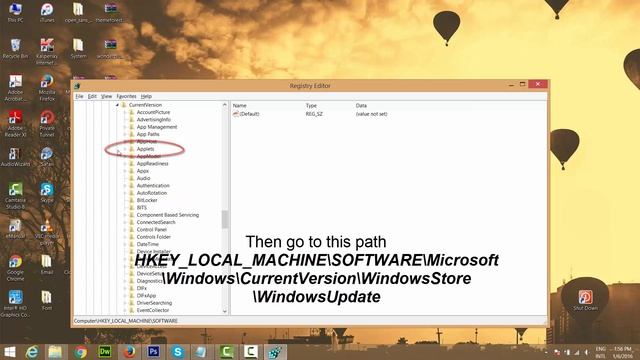Open the Skype desktop shortcut
Image resolution: width=640 pixels, height=360 pixels.
coord(47,193)
